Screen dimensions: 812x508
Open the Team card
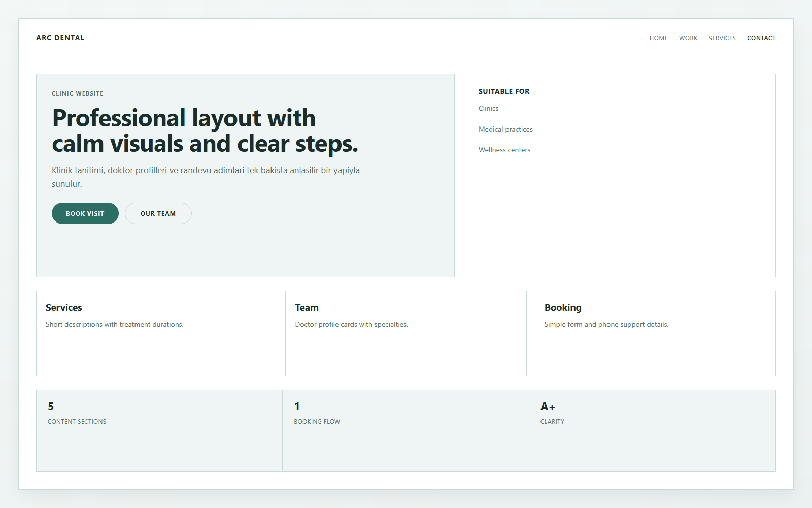pos(405,333)
